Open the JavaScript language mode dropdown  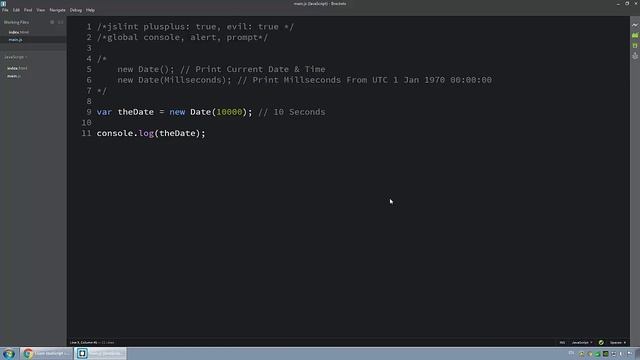point(582,342)
